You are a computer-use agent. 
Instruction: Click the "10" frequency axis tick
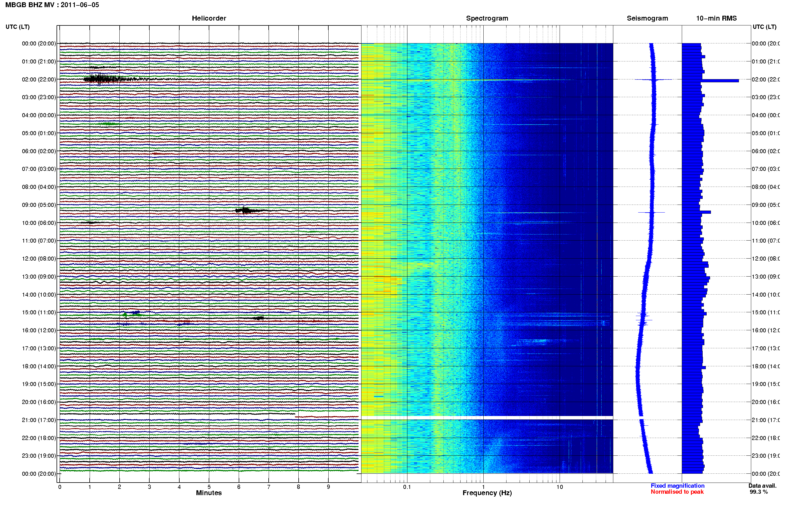(559, 487)
